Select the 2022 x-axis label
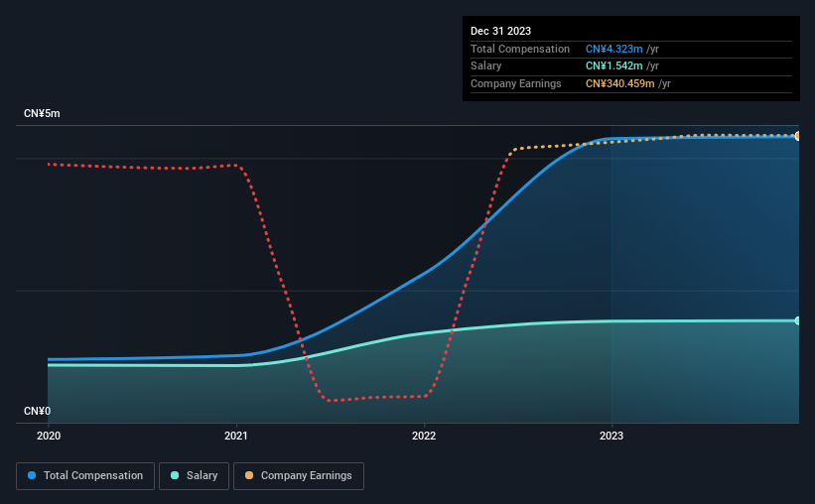Image resolution: width=815 pixels, height=504 pixels. 424,436
